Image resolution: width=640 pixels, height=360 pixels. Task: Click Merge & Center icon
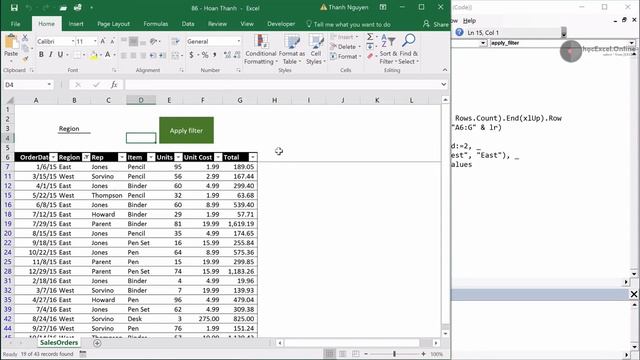pyautogui.click(x=176, y=55)
